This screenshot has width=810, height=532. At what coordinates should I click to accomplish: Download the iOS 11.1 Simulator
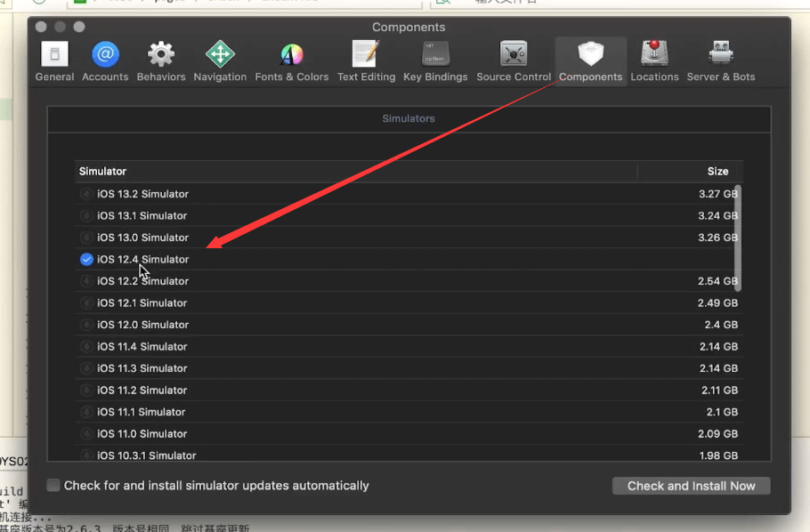[86, 412]
